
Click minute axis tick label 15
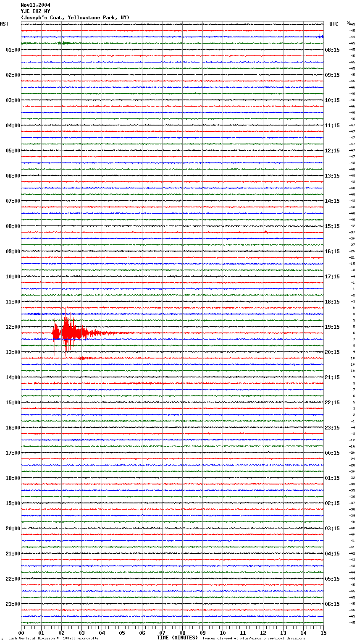pyautogui.click(x=323, y=633)
